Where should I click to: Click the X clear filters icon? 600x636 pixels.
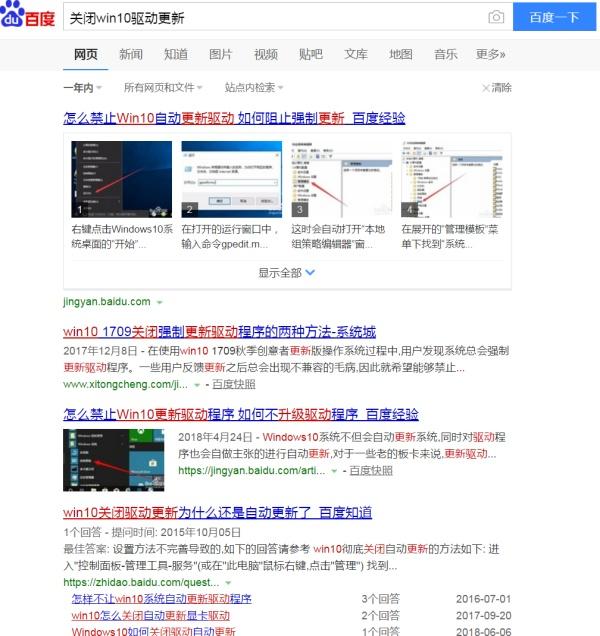486,88
